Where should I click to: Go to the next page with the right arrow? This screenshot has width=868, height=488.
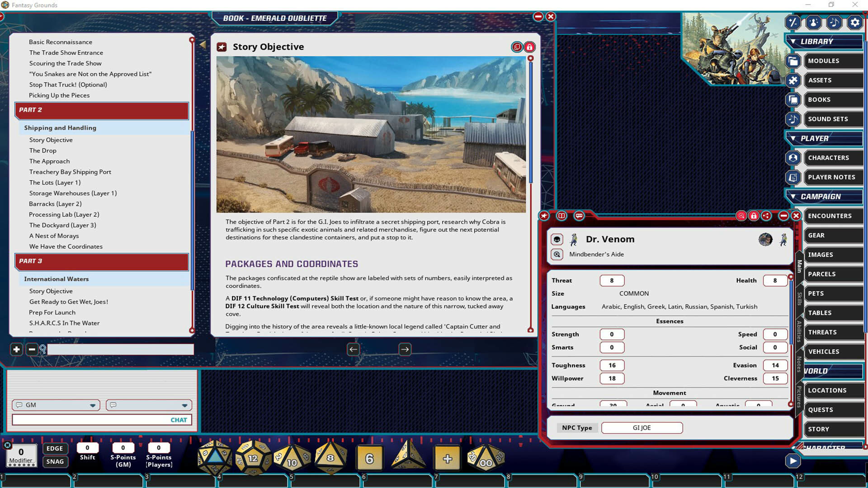pyautogui.click(x=405, y=349)
